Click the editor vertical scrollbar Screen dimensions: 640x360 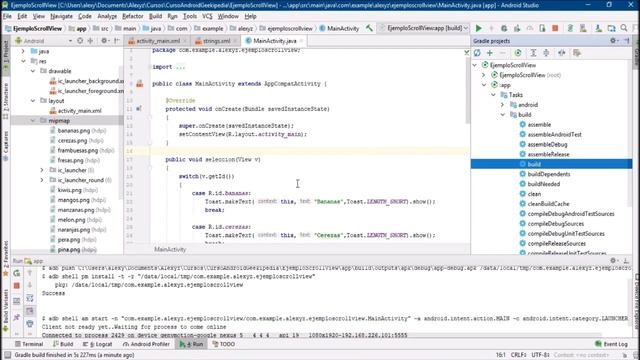(x=467, y=90)
